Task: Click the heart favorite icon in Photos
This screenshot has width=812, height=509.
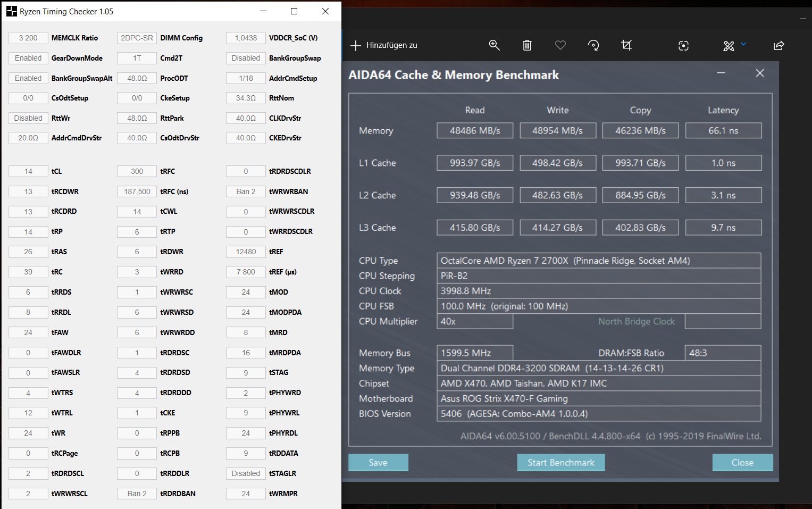Action: (x=560, y=45)
